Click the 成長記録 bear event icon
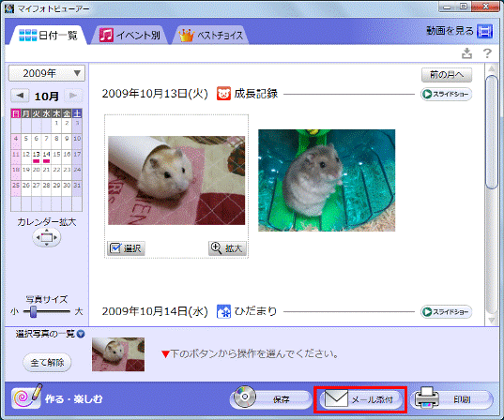504x420 pixels. tap(223, 94)
